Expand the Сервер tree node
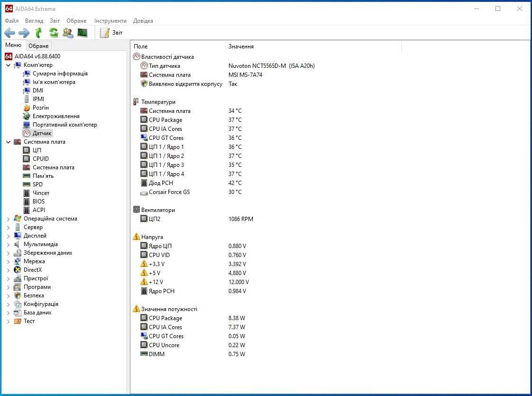The width and height of the screenshot is (532, 396). coord(9,227)
